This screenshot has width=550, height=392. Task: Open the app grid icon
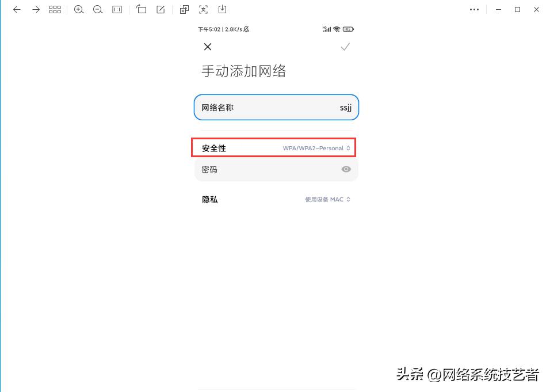click(55, 9)
